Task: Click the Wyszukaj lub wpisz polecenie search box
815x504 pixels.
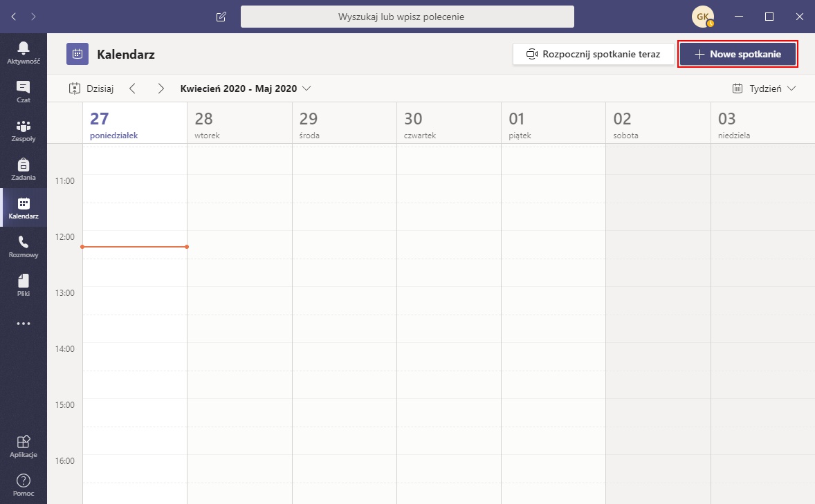Action: tap(407, 17)
